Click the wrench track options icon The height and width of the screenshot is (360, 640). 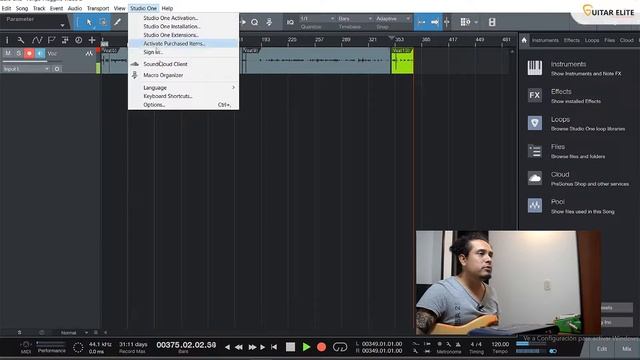pyautogui.click(x=21, y=40)
